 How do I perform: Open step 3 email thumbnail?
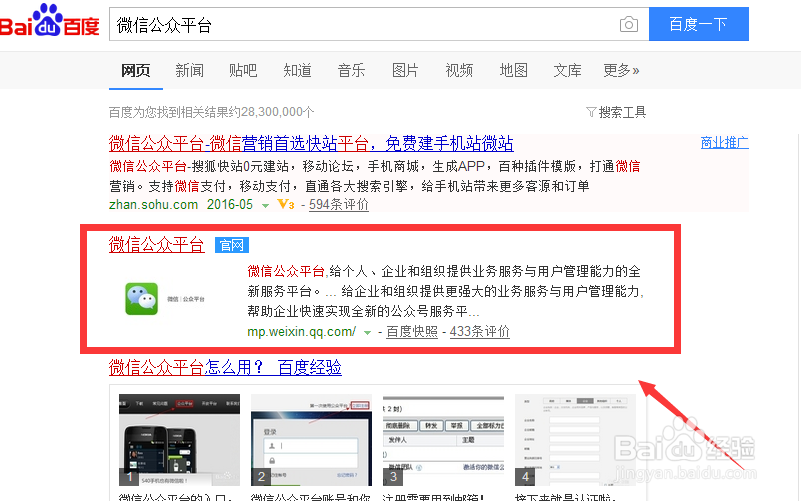(443, 440)
